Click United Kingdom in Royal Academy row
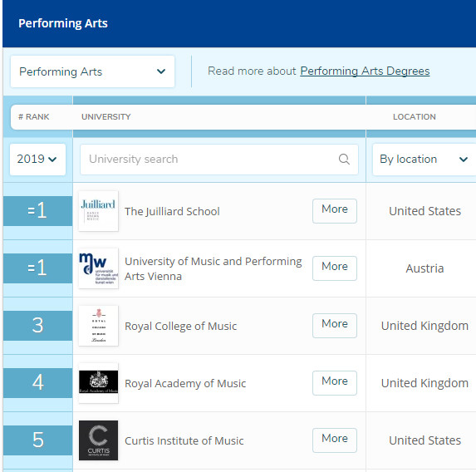Screen dimensions: 476x472 [424, 383]
